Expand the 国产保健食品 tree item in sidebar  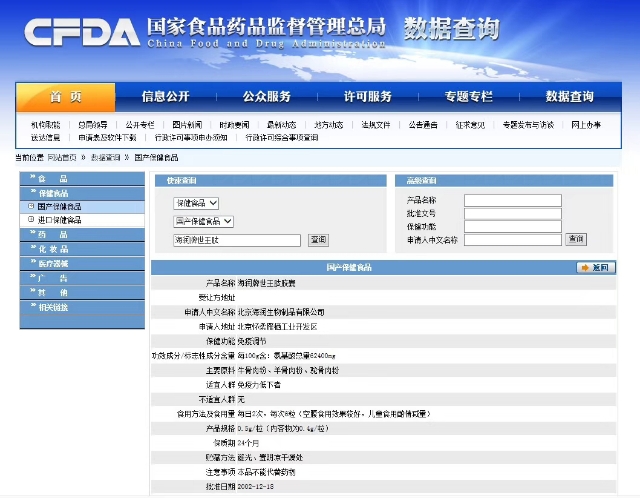(31, 206)
